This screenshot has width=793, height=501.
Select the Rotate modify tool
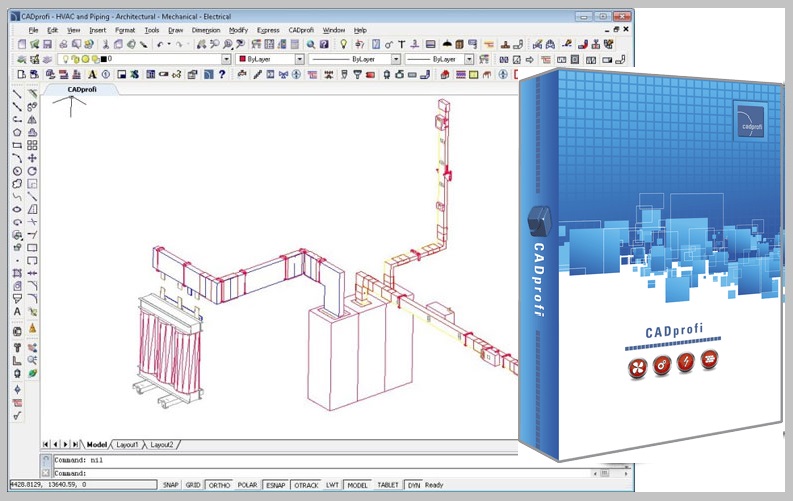tap(32, 171)
